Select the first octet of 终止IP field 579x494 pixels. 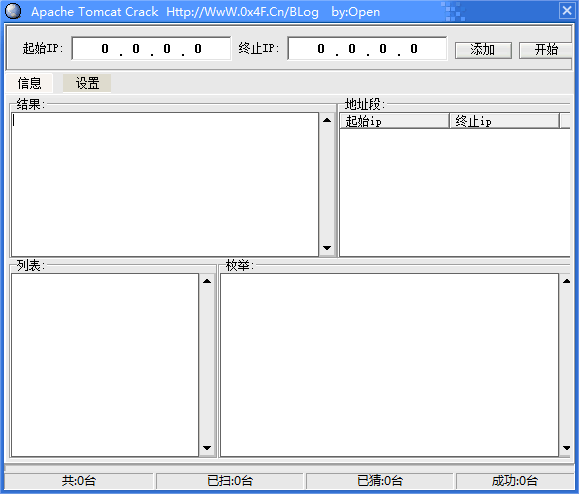321,49
